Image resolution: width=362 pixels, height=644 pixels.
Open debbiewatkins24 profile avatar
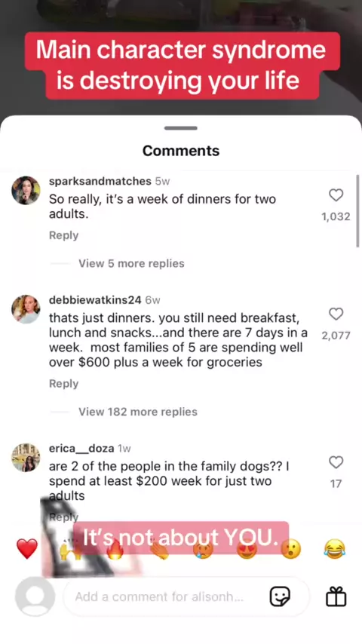click(x=26, y=309)
